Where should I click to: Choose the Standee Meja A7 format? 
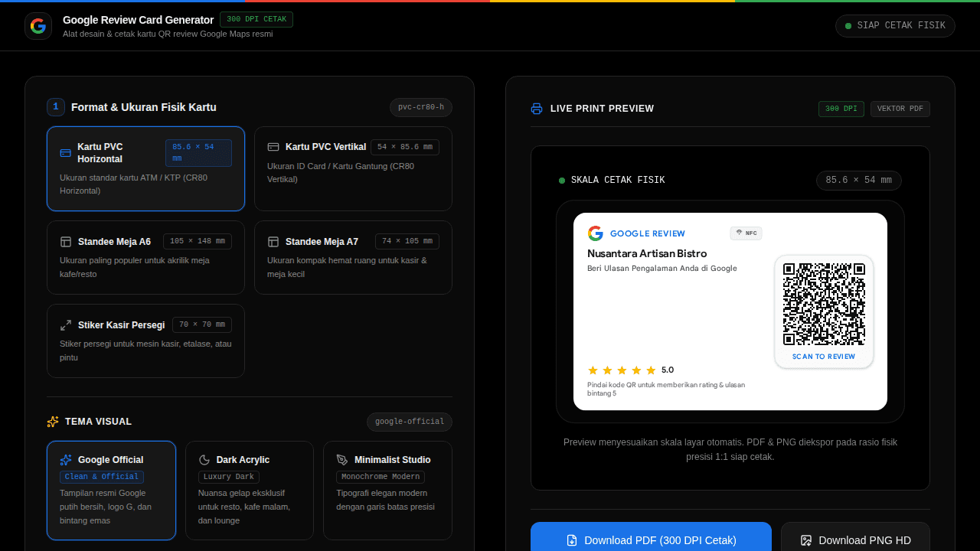tap(353, 257)
